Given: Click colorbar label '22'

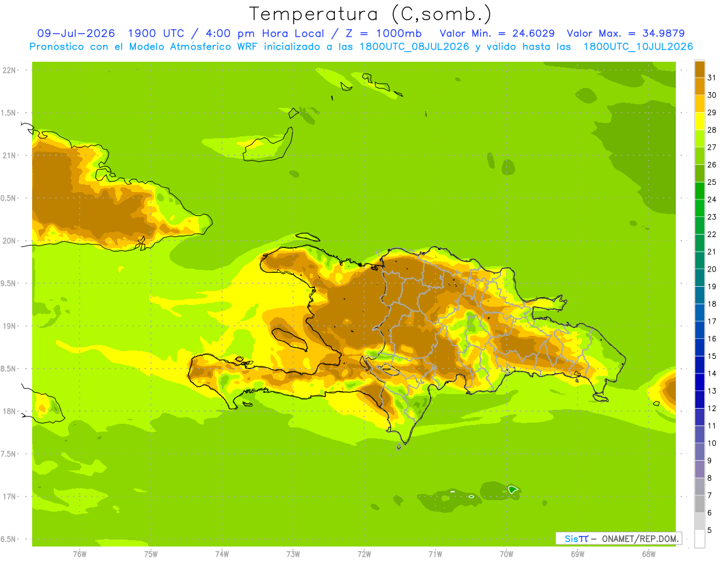Looking at the screenshot, I should coord(712,234).
